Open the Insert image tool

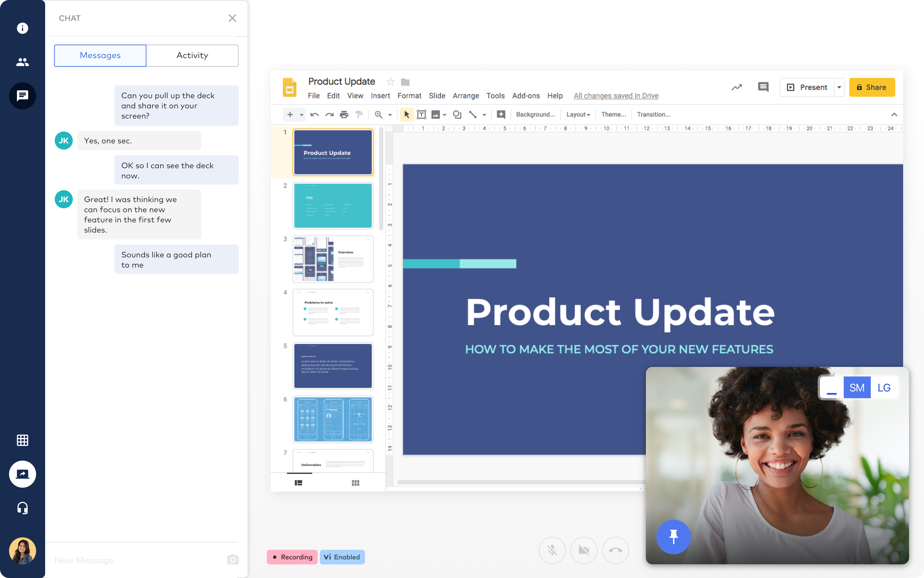tap(436, 114)
